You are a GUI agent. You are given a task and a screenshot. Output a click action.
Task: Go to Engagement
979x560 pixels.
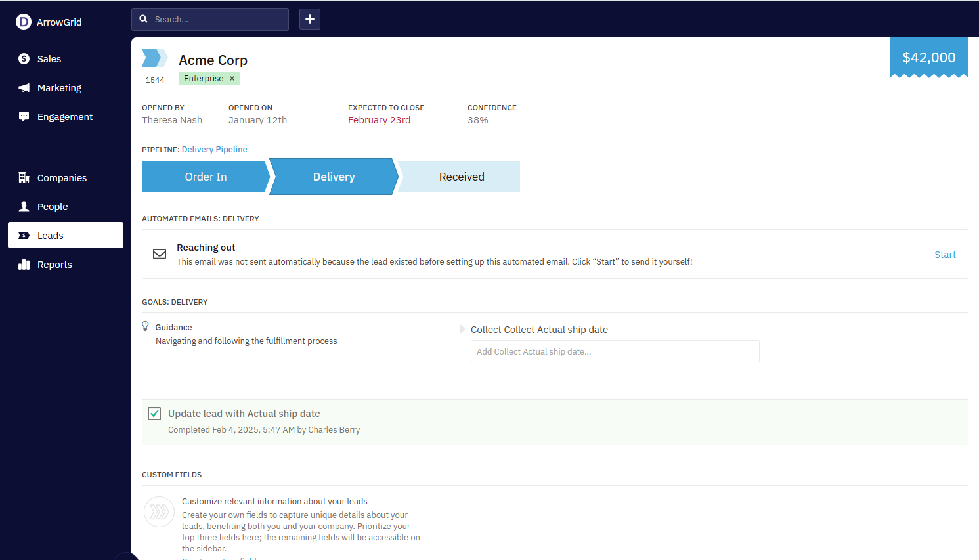pos(66,116)
